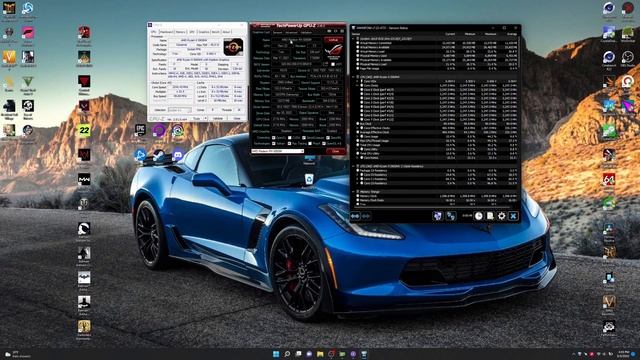Switch to the Bench tab in CPU-Z
This screenshot has width=640, height=360.
216,32
